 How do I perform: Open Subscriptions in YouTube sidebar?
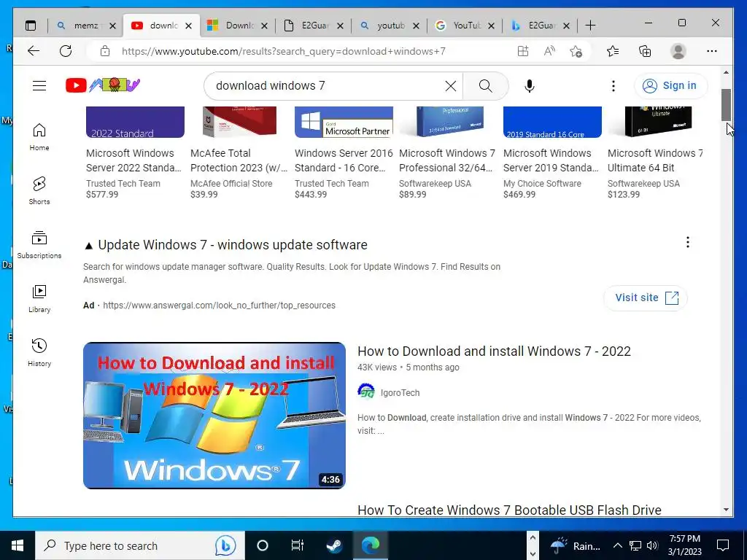pyautogui.click(x=39, y=245)
